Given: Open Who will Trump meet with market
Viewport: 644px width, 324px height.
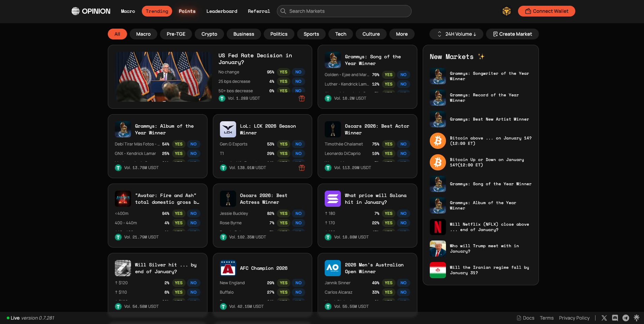Looking at the screenshot, I should 481,249.
